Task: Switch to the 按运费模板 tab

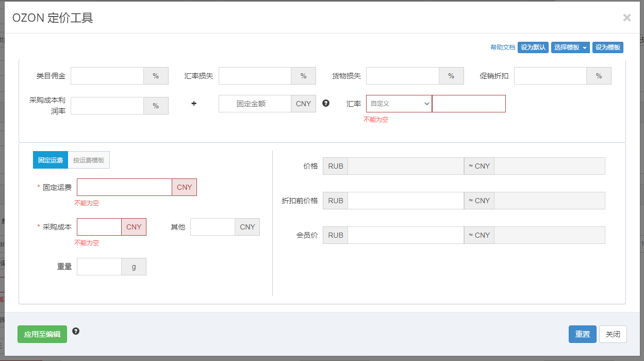Action: [x=89, y=160]
